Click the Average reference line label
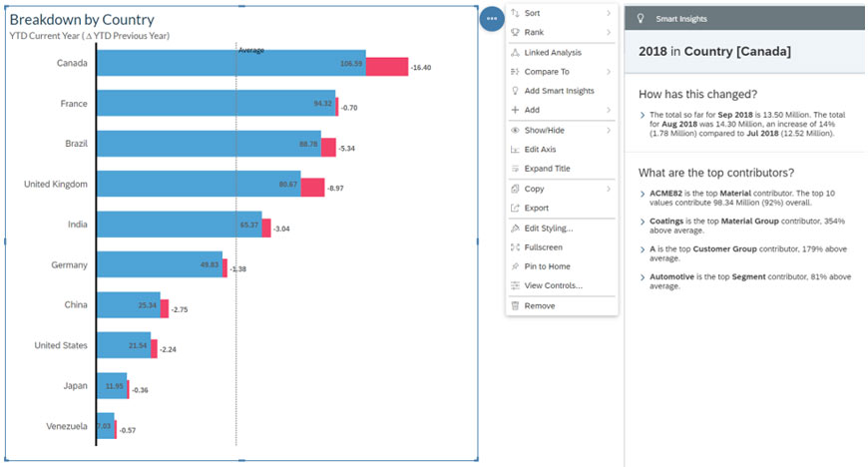The height and width of the screenshot is (467, 868). [251, 51]
